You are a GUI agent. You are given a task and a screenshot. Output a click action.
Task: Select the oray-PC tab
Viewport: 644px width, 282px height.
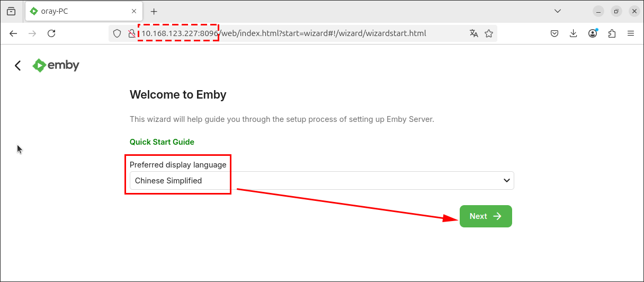pyautogui.click(x=84, y=11)
